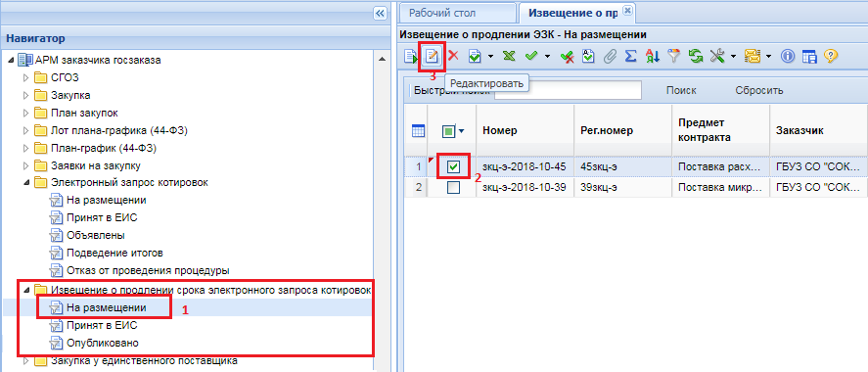The width and height of the screenshot is (868, 372).
Task: Click the grid columns icon in table header
Action: 419,131
